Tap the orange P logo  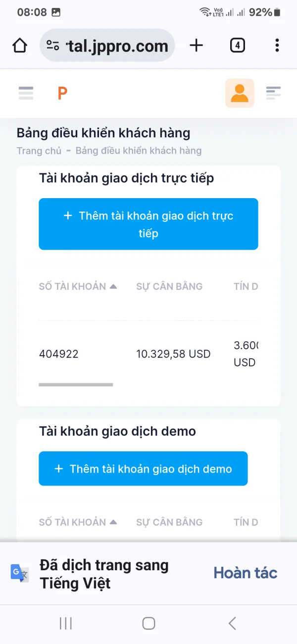[62, 93]
